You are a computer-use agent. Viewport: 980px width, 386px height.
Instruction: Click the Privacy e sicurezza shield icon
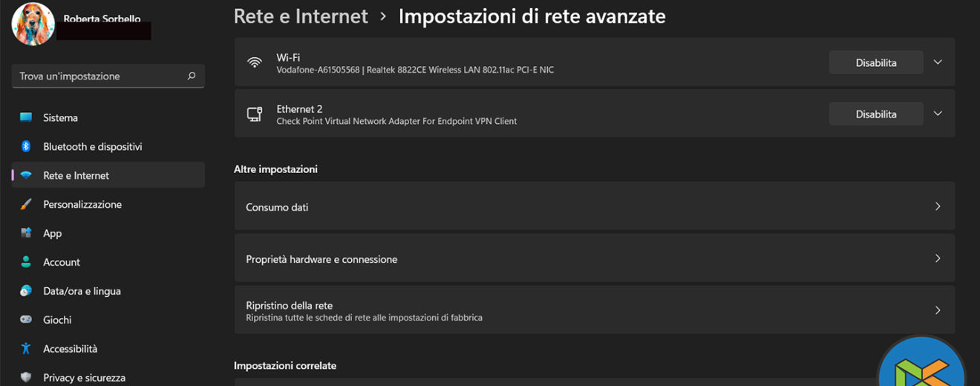point(26,377)
